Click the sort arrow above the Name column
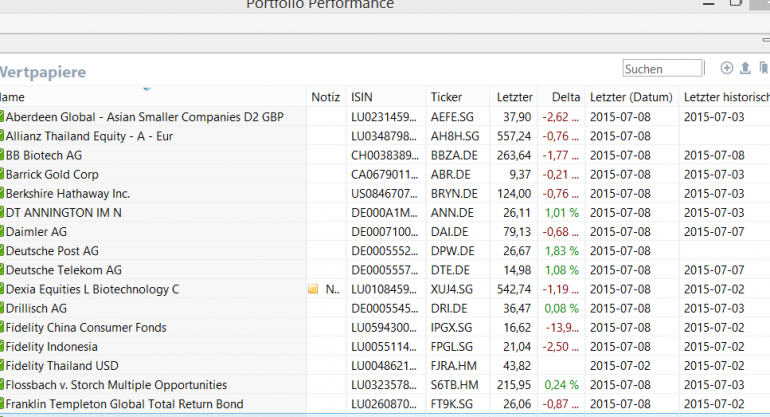This screenshot has width=770, height=417. [x=147, y=89]
